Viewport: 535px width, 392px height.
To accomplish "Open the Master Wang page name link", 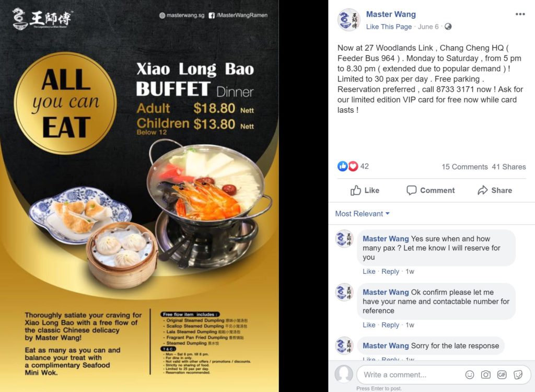I will [x=391, y=14].
